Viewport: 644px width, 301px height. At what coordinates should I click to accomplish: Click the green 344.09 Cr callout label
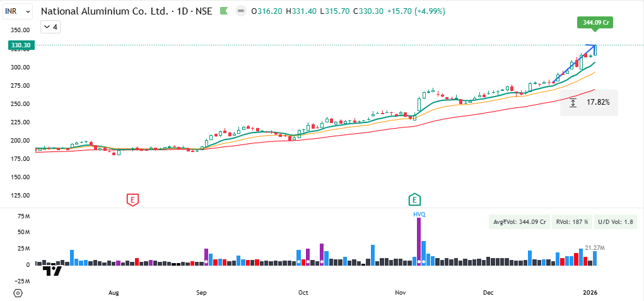[x=595, y=23]
